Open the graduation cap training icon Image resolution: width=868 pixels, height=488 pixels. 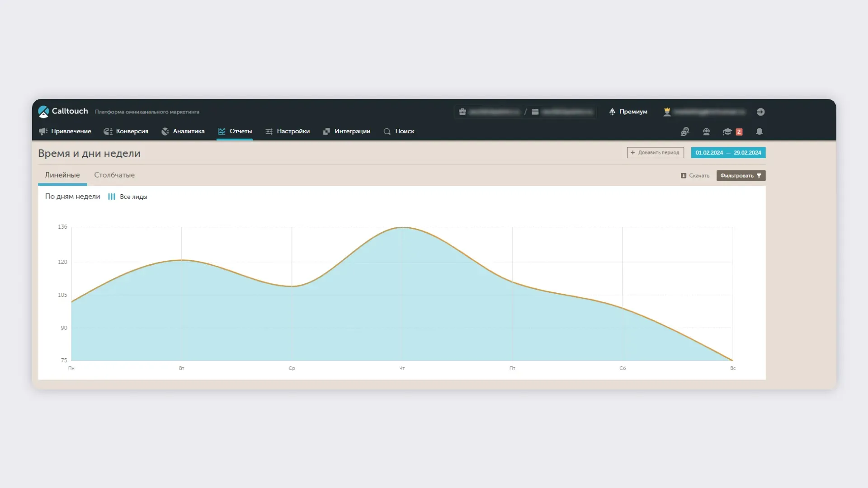click(x=727, y=131)
